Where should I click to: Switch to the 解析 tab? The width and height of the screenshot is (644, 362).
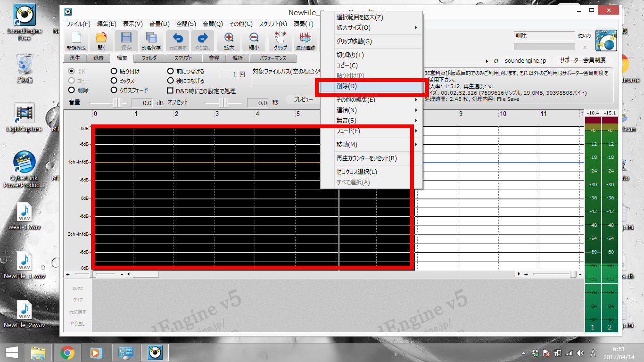(x=238, y=58)
